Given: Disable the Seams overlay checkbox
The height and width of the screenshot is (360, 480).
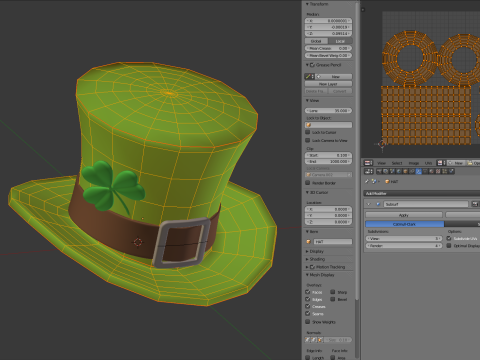Looking at the screenshot, I should [x=308, y=314].
